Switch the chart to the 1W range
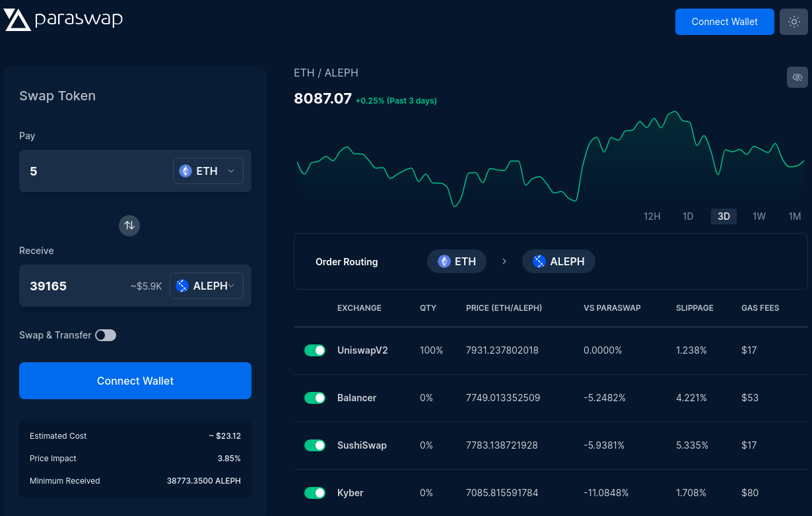 tap(759, 216)
